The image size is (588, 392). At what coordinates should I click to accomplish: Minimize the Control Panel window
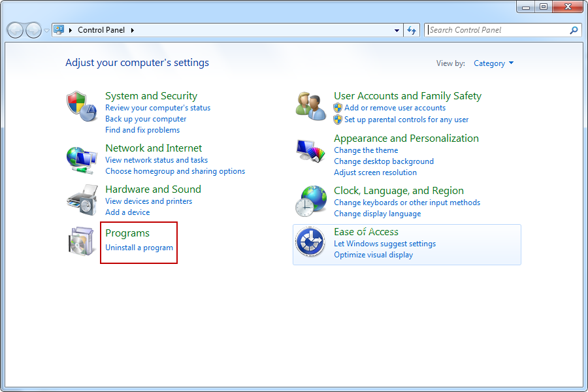526,7
